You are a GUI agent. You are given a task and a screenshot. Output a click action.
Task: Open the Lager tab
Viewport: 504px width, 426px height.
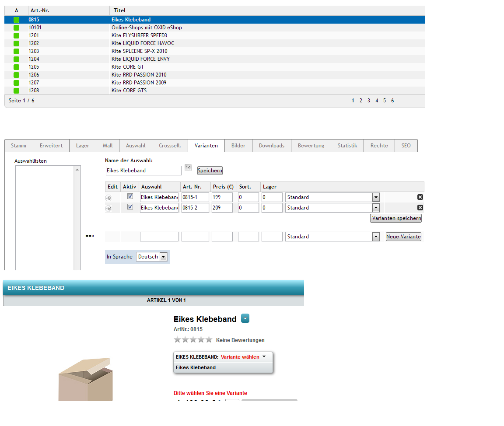[82, 146]
